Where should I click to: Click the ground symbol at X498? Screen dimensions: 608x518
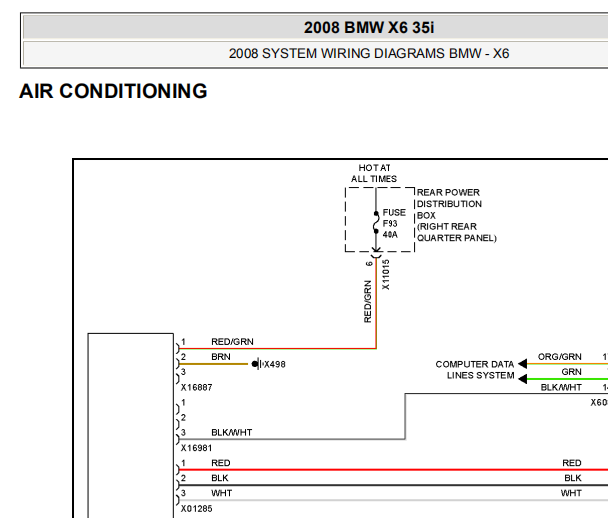pos(257,364)
